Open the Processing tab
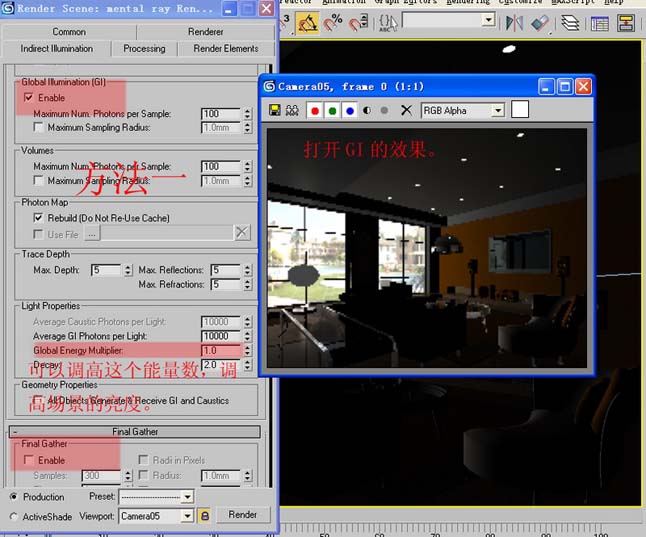 (144, 49)
